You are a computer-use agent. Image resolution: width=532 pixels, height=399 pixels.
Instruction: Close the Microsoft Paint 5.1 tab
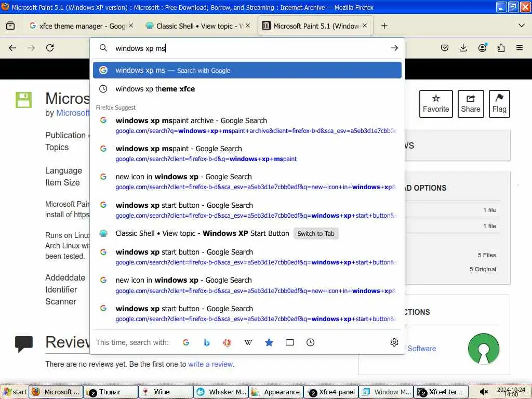pyautogui.click(x=365, y=25)
